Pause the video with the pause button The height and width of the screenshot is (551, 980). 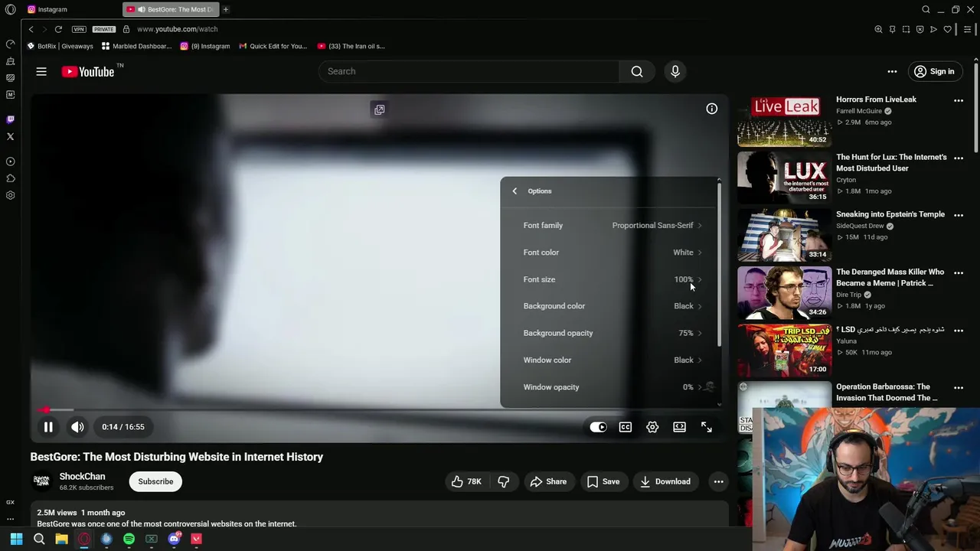click(x=47, y=427)
